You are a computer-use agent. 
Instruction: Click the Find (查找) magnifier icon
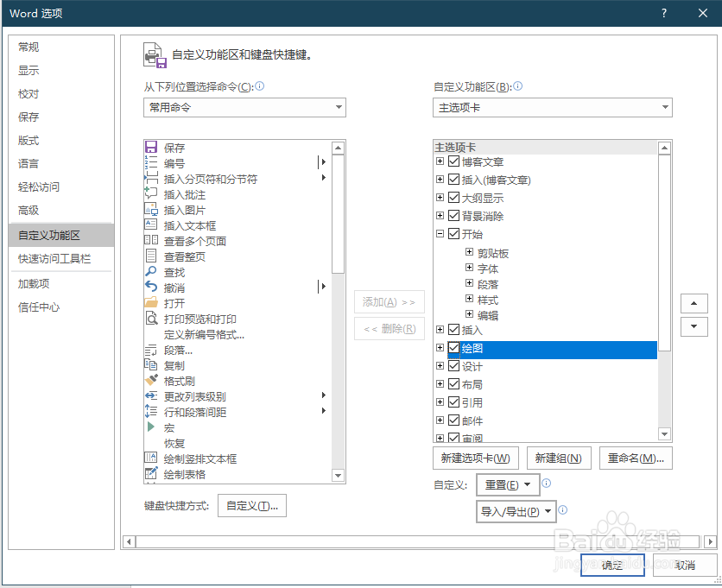[151, 272]
